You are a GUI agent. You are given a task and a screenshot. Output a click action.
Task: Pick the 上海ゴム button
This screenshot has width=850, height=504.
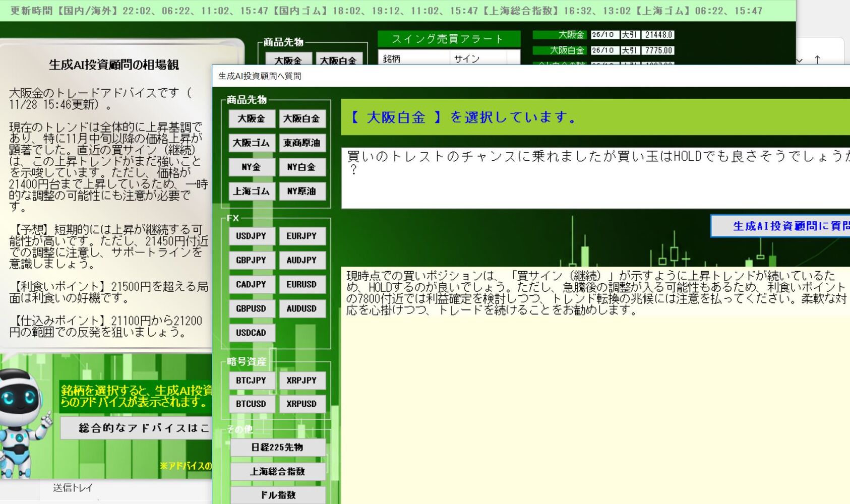tap(251, 192)
